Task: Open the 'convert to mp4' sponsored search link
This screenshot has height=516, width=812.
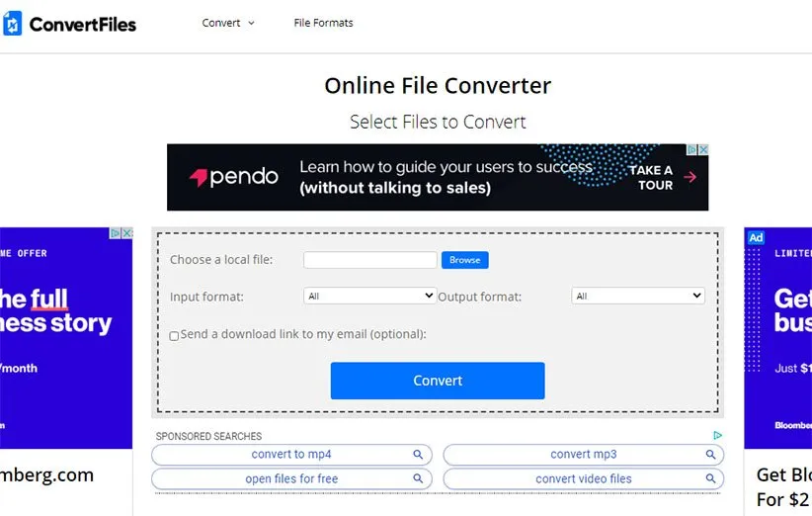Action: (x=291, y=455)
